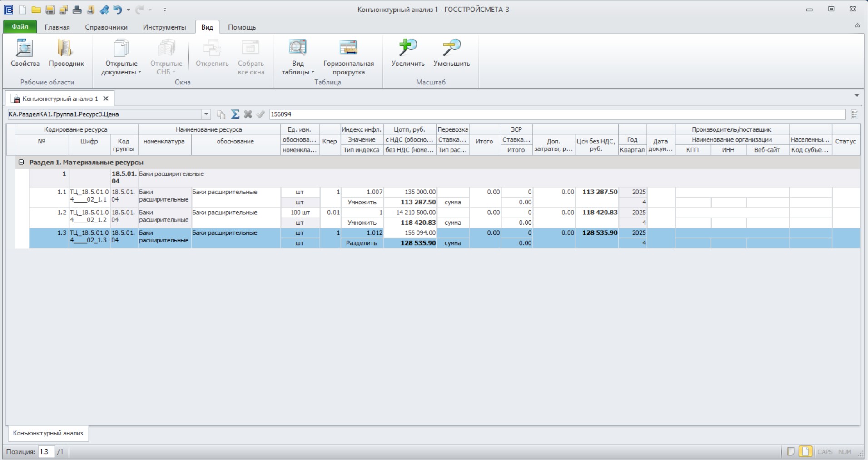Click the undo arrow in quick access toolbar
868x460 pixels.
pos(118,10)
